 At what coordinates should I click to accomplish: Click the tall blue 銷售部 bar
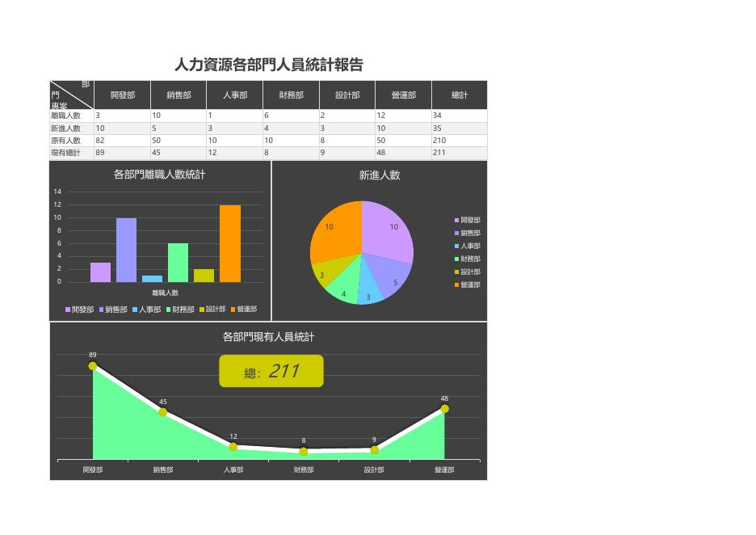[x=126, y=250]
